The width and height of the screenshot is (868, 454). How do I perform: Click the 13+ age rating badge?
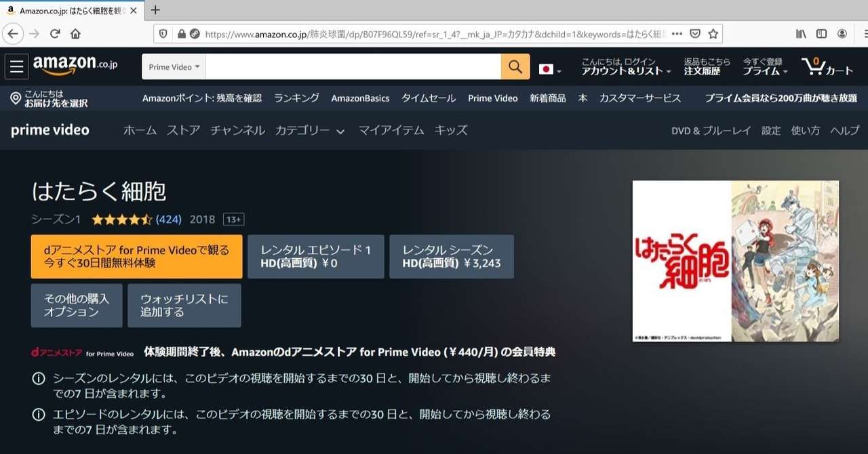(233, 220)
